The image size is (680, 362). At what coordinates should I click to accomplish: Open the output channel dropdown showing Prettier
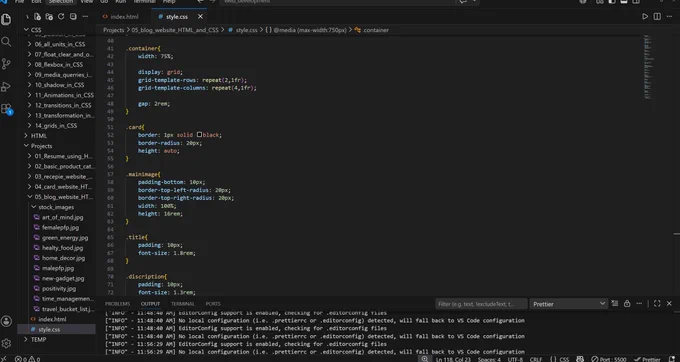569,304
